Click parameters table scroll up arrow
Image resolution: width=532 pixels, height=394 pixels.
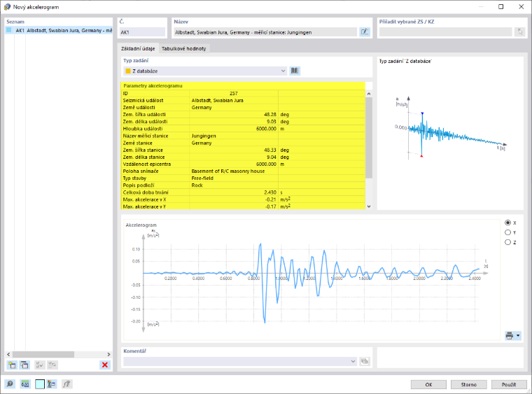click(x=369, y=94)
